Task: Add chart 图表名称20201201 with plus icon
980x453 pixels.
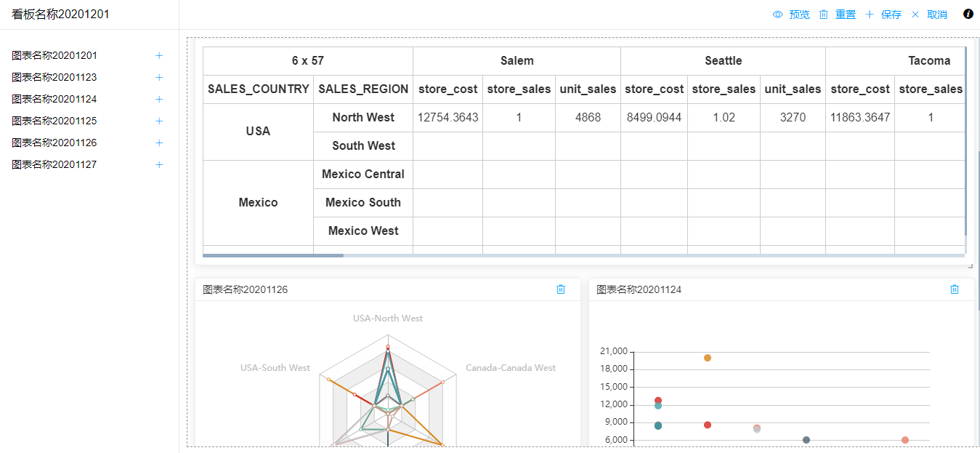Action: click(159, 55)
